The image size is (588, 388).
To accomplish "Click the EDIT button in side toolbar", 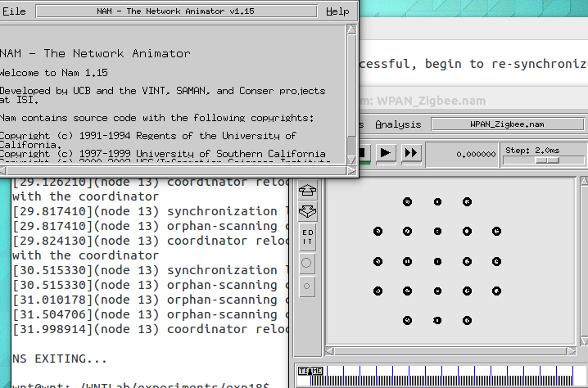I will point(307,237).
